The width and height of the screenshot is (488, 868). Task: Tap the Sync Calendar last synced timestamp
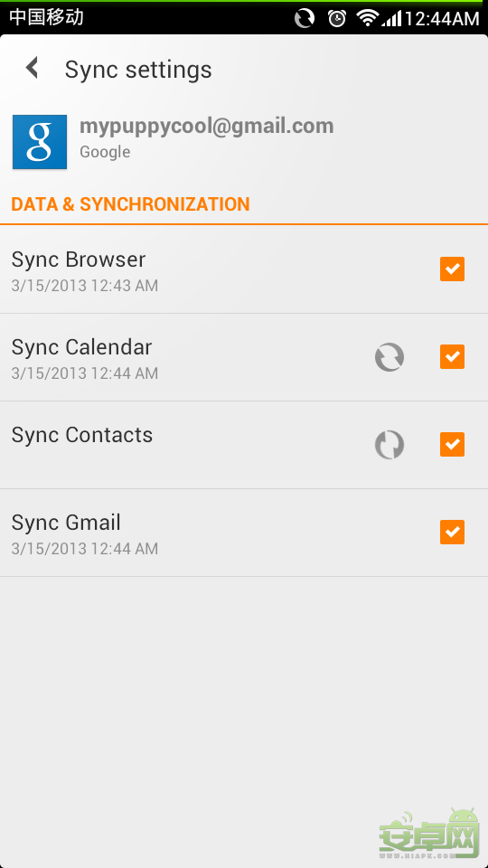[x=85, y=373]
